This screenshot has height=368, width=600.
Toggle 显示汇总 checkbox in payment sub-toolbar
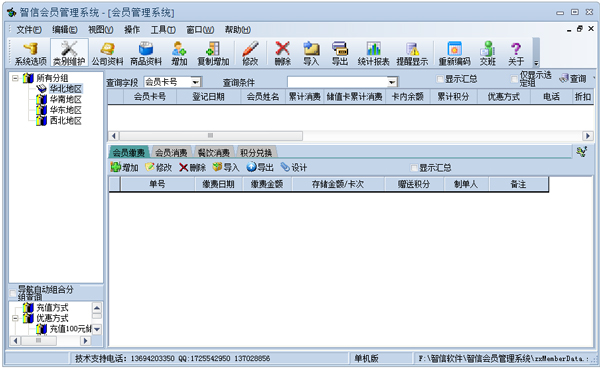pyautogui.click(x=414, y=168)
